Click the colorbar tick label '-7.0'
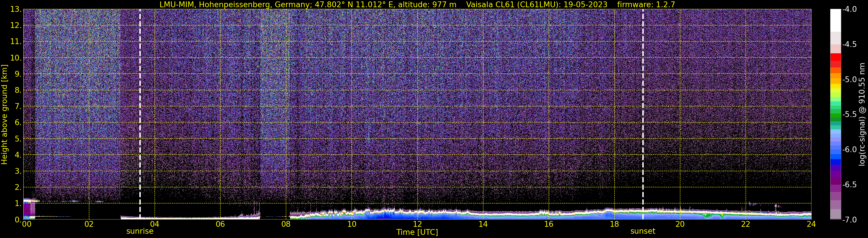This screenshot has height=238, width=868. click(850, 220)
